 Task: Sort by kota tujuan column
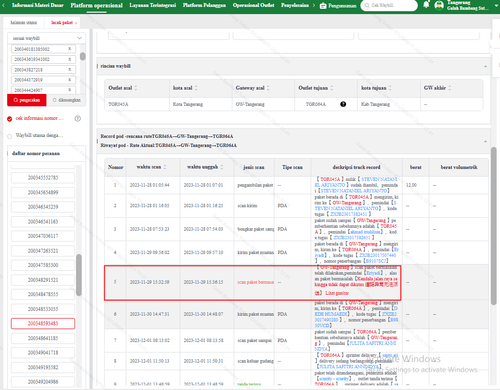click(x=390, y=88)
